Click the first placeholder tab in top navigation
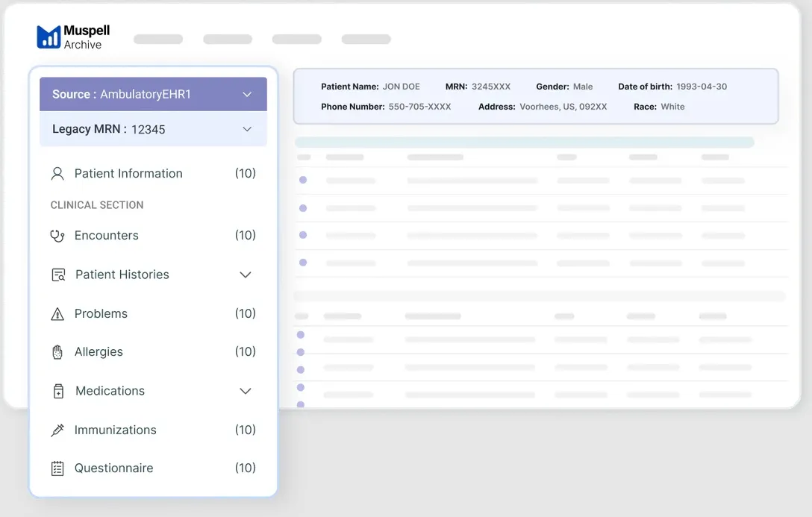812x517 pixels. (x=158, y=40)
